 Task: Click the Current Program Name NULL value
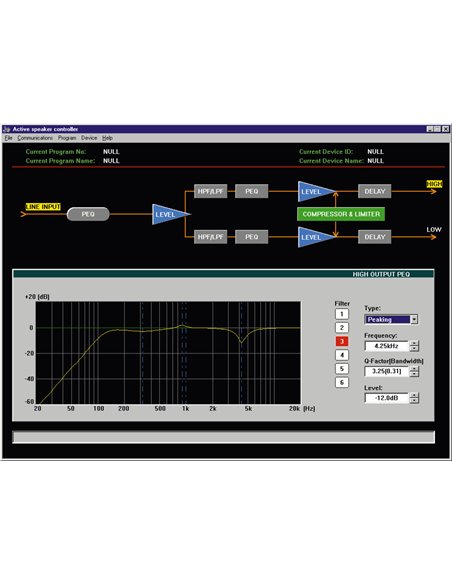coord(111,161)
